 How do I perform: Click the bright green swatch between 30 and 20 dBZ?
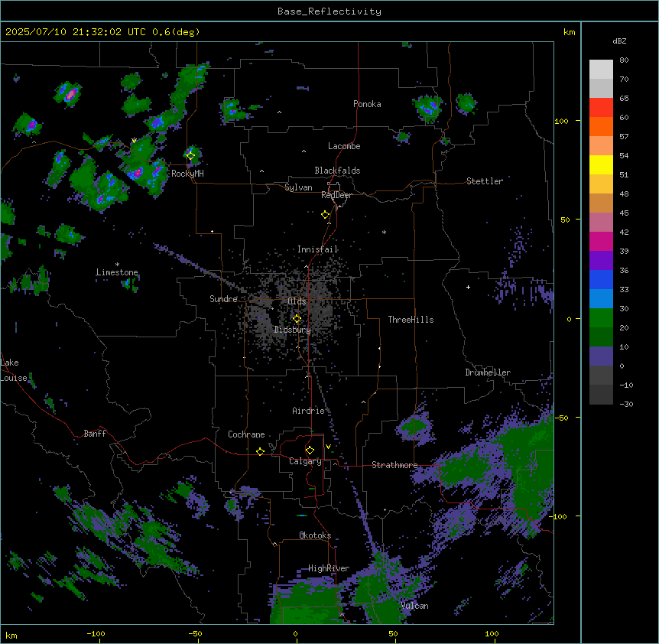click(x=601, y=318)
